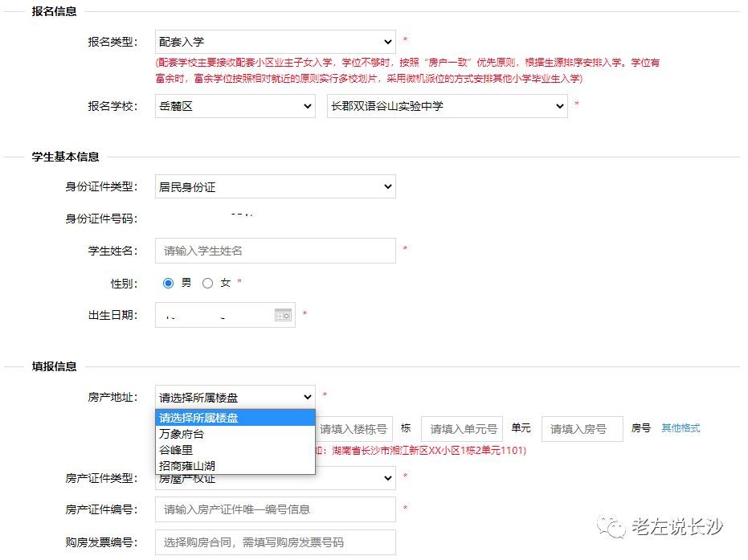
Task: Expand the 岳麓区 district dropdown
Action: click(235, 106)
